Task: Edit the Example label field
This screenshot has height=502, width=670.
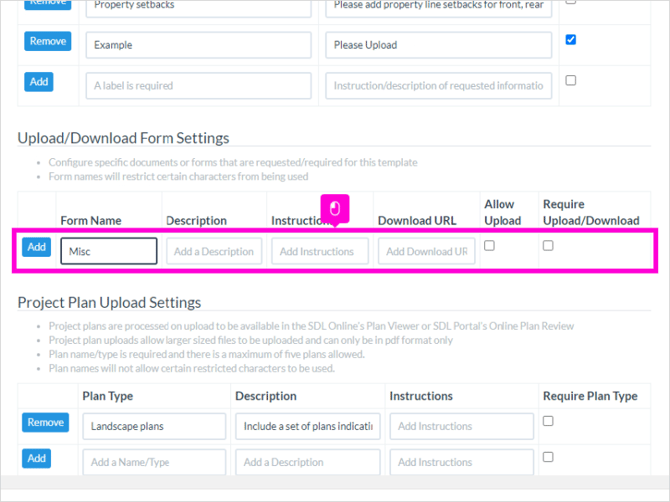Action: (199, 45)
